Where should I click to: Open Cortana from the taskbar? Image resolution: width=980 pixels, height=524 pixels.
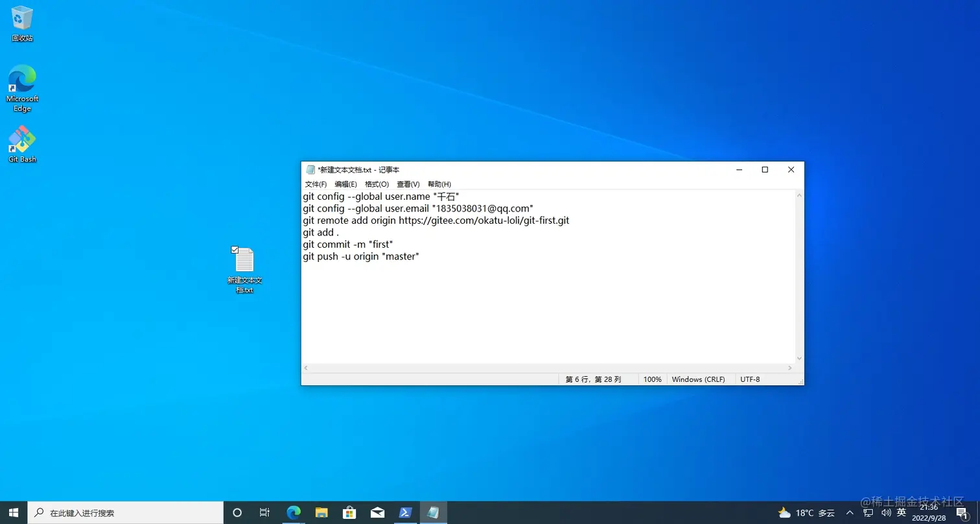click(x=237, y=512)
